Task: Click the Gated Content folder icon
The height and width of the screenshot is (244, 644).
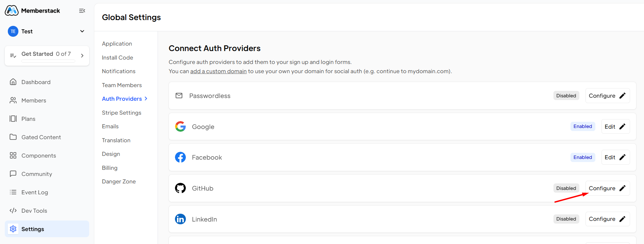Action: pos(13,137)
